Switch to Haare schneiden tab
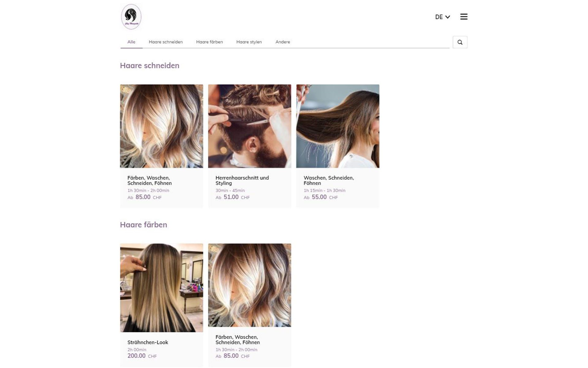 click(166, 42)
